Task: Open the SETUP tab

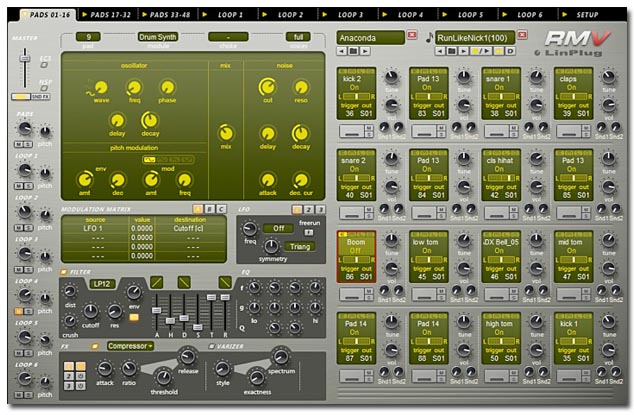Action: 583,15
